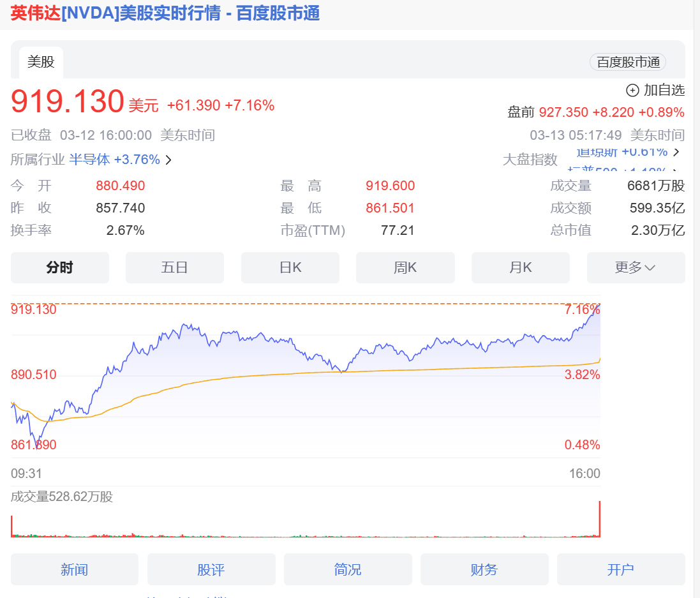Open the 简况 section button
700x598 pixels.
pos(348,569)
